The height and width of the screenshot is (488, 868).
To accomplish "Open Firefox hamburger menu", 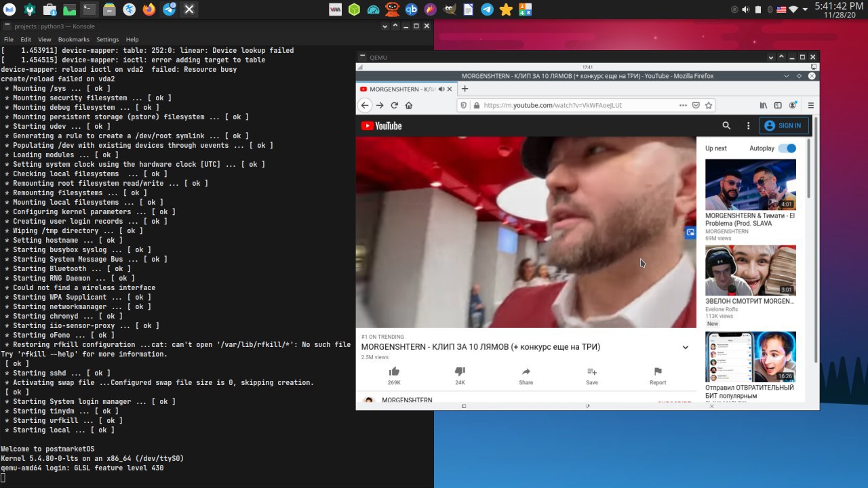I will click(811, 105).
